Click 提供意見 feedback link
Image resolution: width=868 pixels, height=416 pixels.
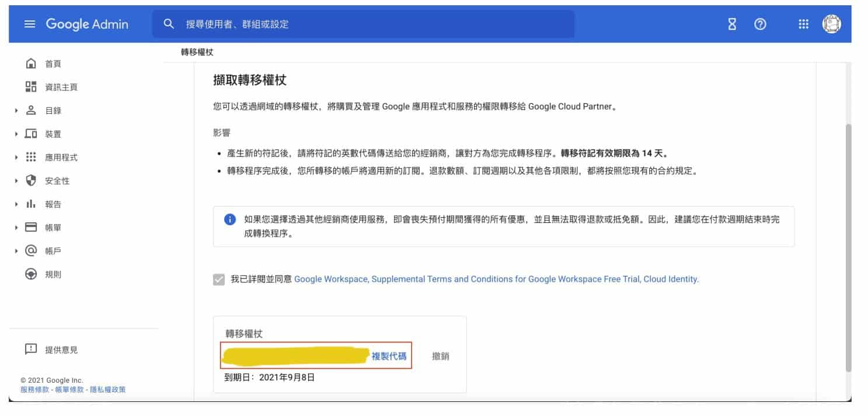click(x=61, y=349)
